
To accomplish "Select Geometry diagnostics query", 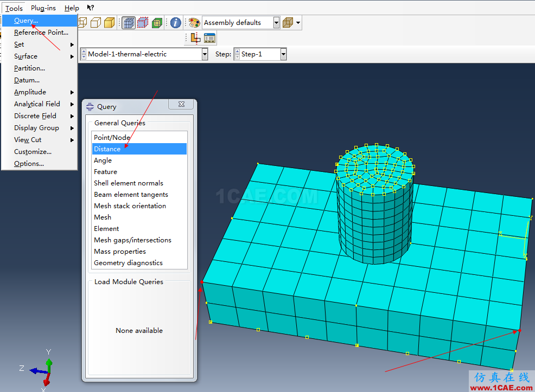I will coord(139,263).
